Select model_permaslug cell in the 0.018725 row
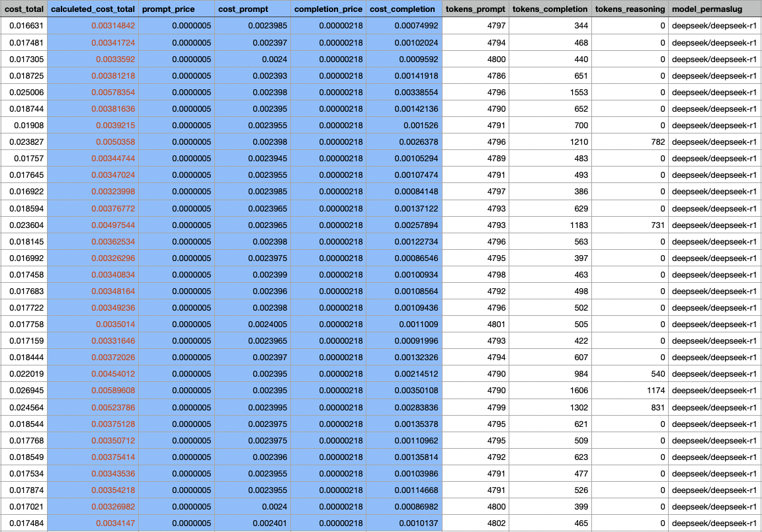 pyautogui.click(x=715, y=76)
